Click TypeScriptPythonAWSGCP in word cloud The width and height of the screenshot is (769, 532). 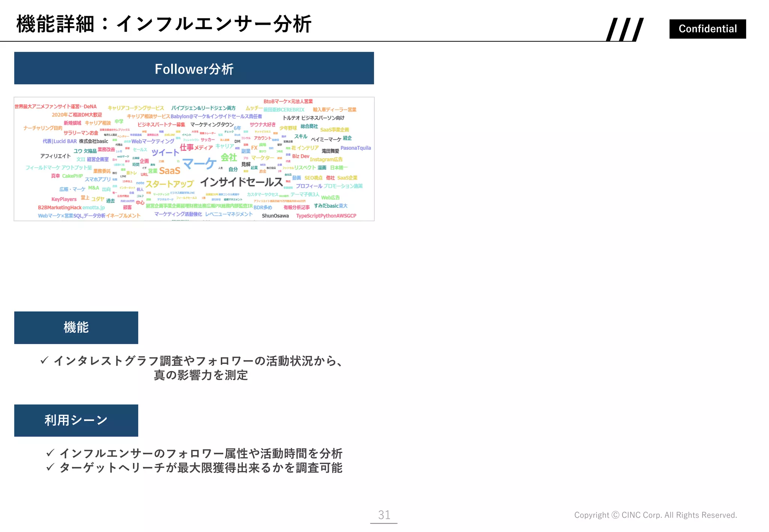pyautogui.click(x=326, y=216)
